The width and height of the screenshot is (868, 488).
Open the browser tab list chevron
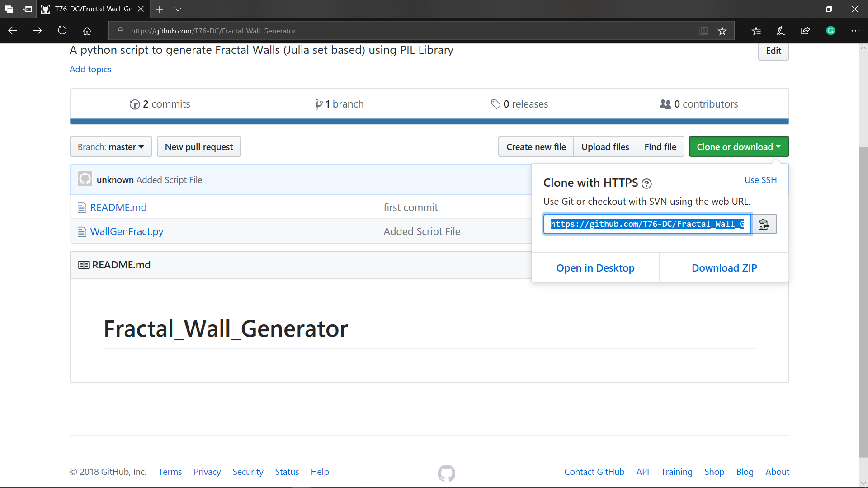pos(178,9)
